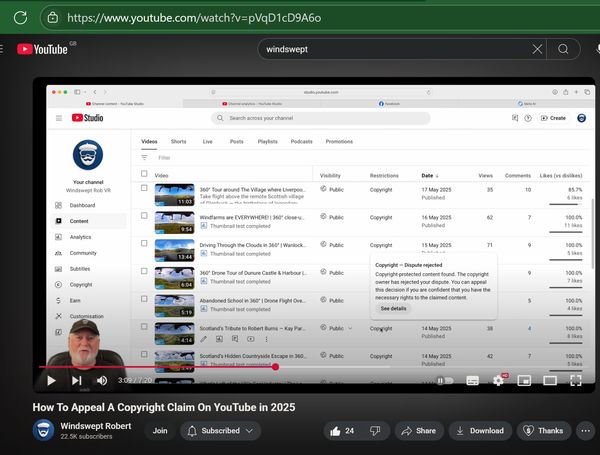Check the Windfarms are EVERYWHERE row
The image size is (600, 455).
(x=144, y=215)
